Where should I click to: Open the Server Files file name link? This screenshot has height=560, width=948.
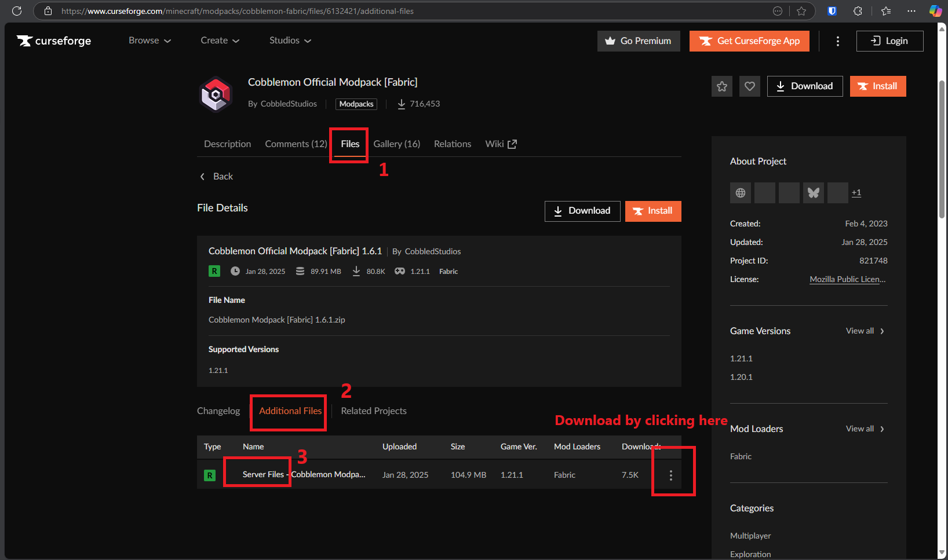click(304, 475)
